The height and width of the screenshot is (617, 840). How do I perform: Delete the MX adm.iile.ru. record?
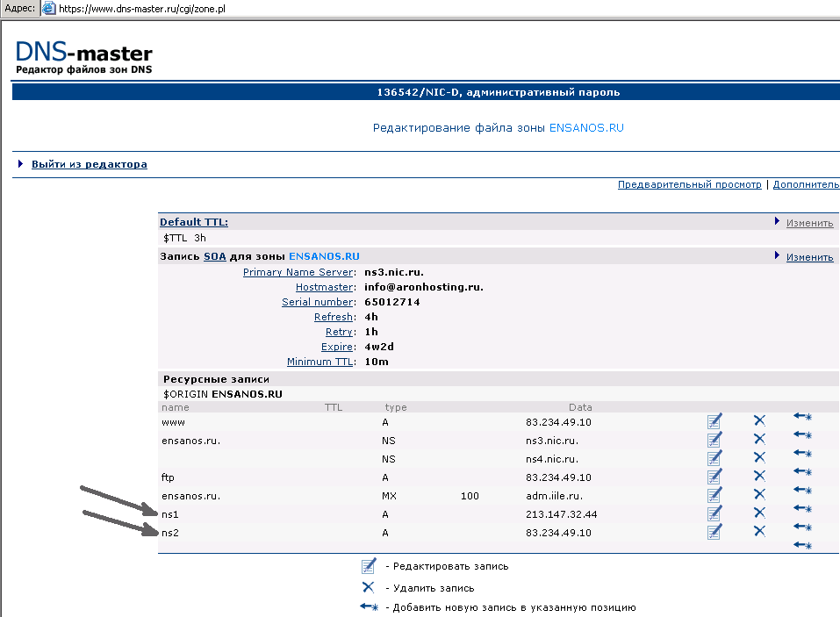759,494
